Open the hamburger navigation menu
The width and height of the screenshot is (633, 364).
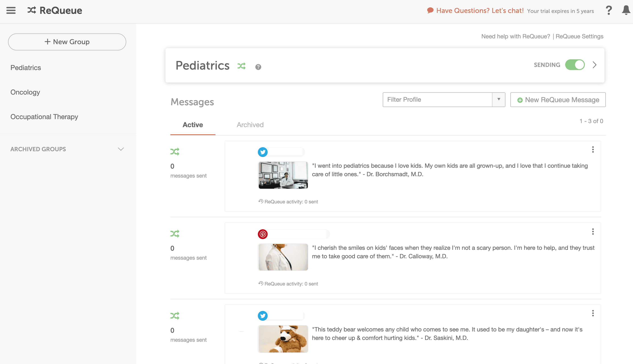coord(11,10)
